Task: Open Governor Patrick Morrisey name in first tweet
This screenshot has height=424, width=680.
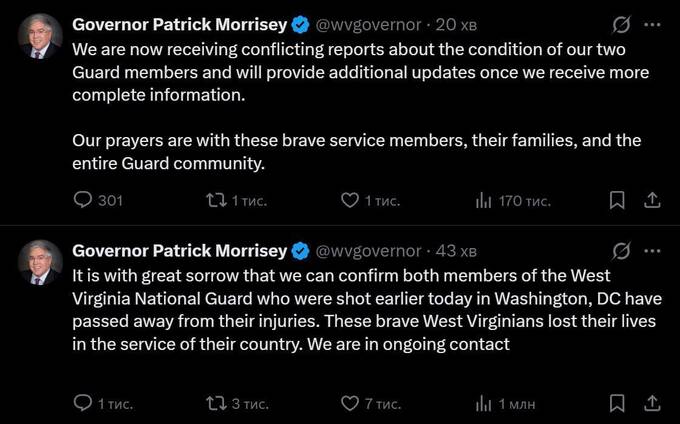Action: click(x=180, y=24)
